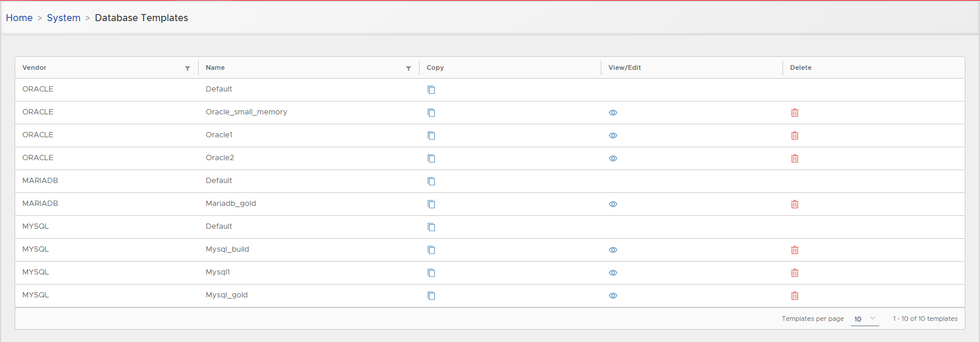Go to Home breadcrumb link
Screen dimensions: 980x342
point(19,18)
